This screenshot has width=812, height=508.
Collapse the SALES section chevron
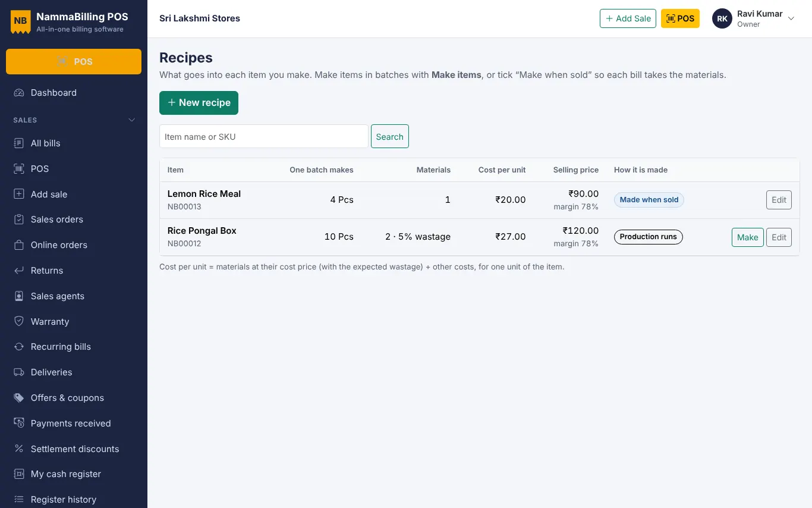(x=132, y=120)
